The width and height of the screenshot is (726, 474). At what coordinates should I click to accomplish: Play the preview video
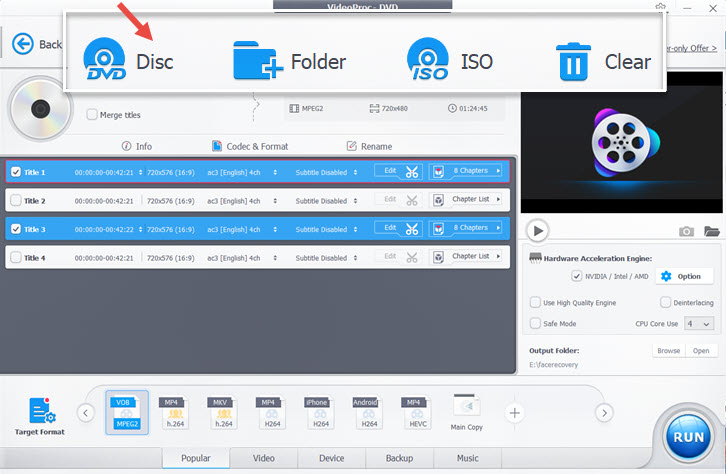click(538, 231)
